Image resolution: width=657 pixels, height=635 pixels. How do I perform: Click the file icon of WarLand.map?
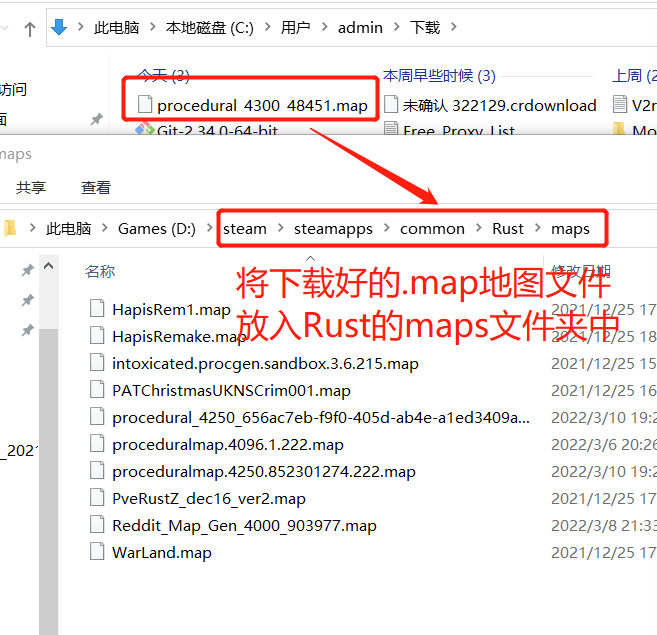(x=97, y=551)
